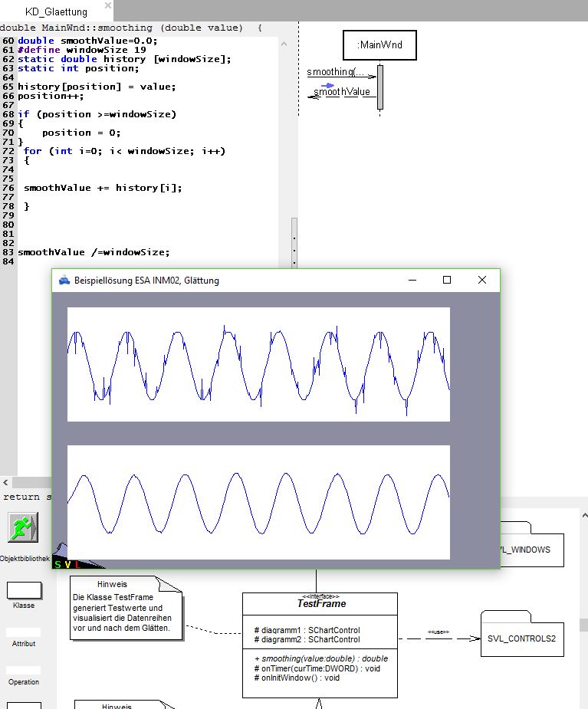
Task: Click the TestFrame class header
Action: pos(320,603)
